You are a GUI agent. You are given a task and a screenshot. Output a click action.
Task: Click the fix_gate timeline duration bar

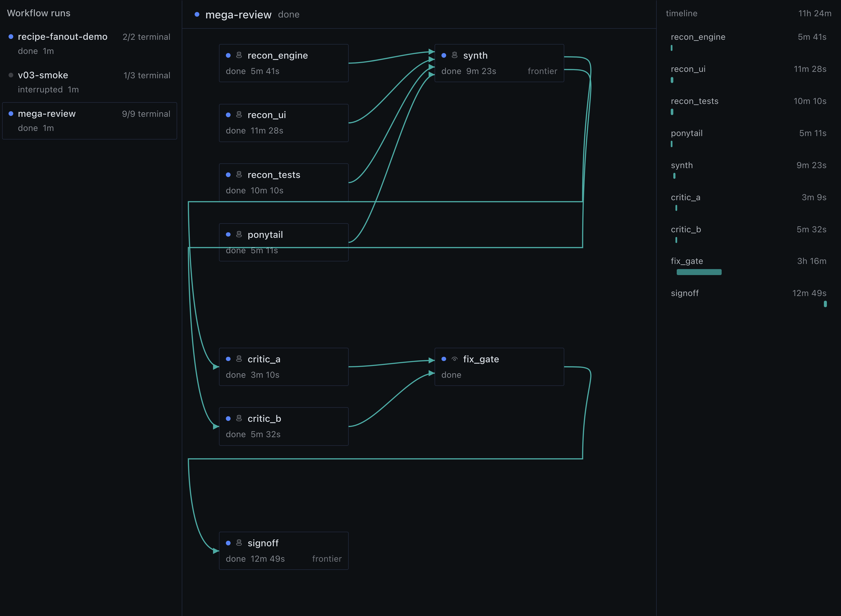699,272
